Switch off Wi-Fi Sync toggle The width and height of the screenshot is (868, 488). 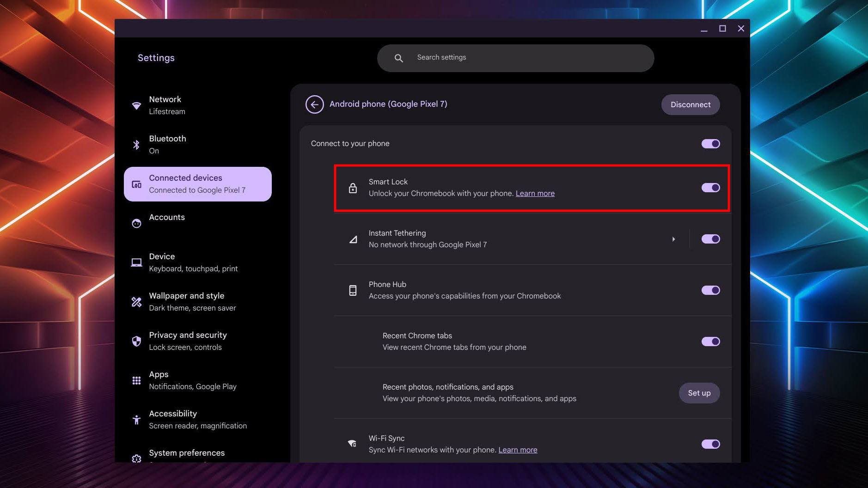click(x=710, y=444)
